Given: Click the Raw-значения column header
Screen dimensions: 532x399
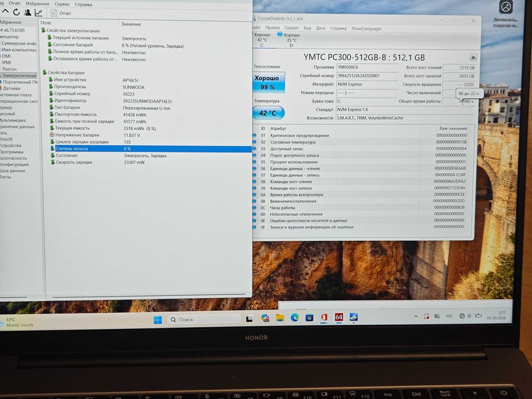Looking at the screenshot, I should pyautogui.click(x=453, y=129).
